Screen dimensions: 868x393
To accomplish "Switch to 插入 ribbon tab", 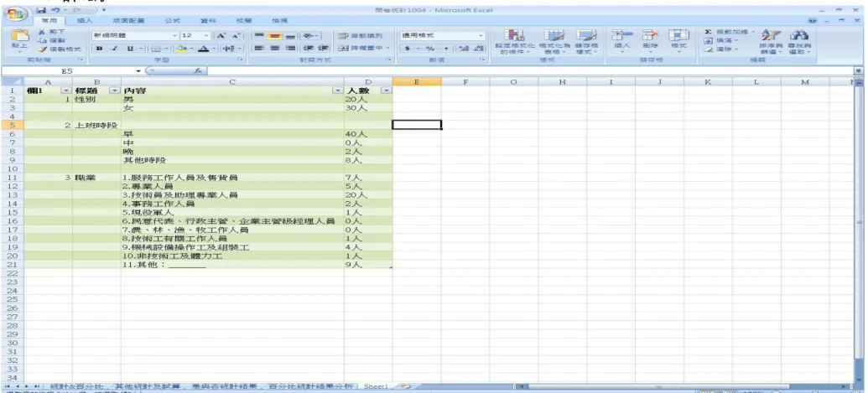I will click(85, 20).
